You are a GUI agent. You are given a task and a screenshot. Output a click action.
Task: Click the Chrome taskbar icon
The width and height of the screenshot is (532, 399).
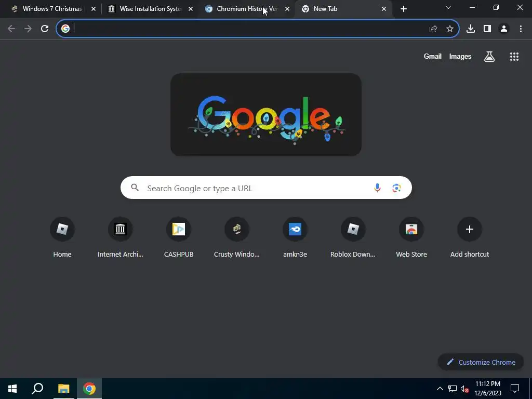coord(89,389)
